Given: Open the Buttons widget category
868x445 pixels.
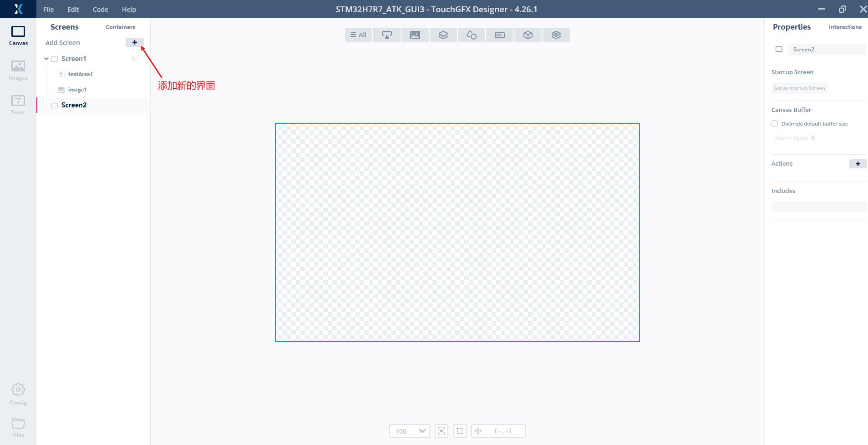Looking at the screenshot, I should (387, 35).
